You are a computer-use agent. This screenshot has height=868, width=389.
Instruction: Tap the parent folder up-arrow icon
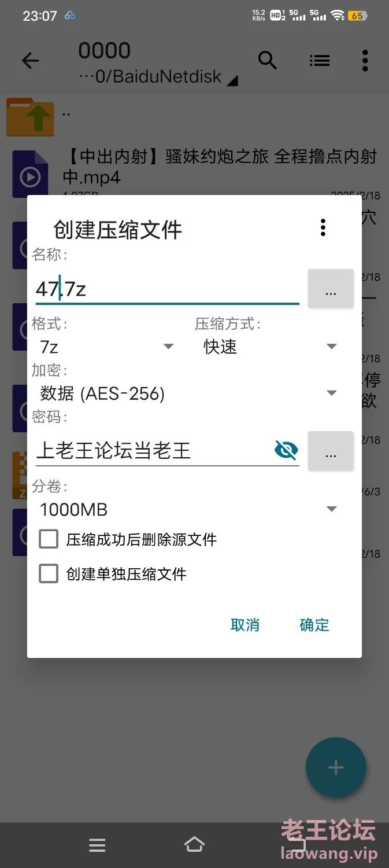(x=30, y=117)
